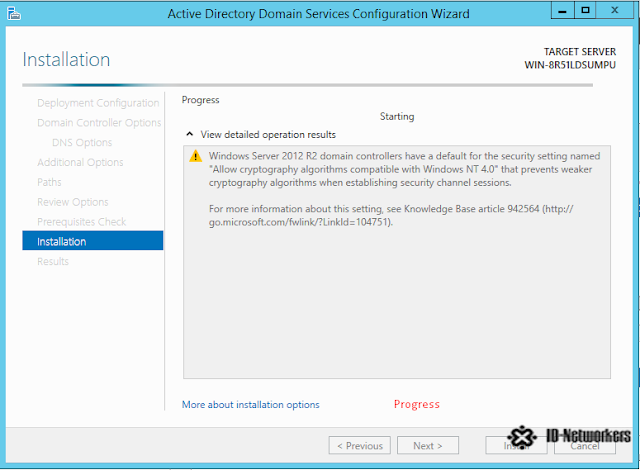Viewport: 640px width, 470px height.
Task: Open More about installation options link
Action: click(251, 405)
